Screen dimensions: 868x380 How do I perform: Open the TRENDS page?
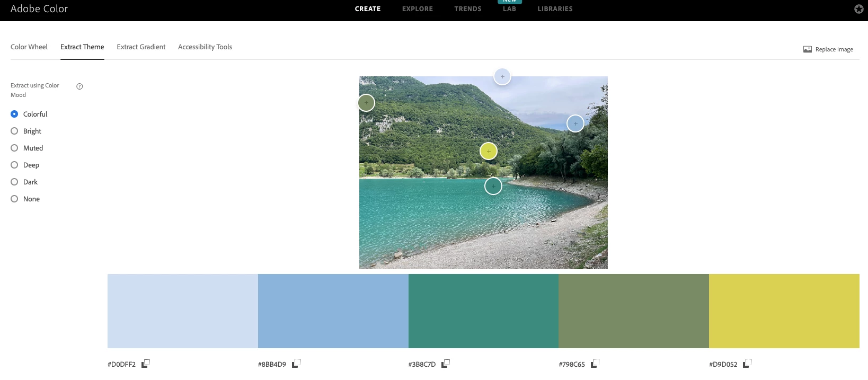pos(468,9)
